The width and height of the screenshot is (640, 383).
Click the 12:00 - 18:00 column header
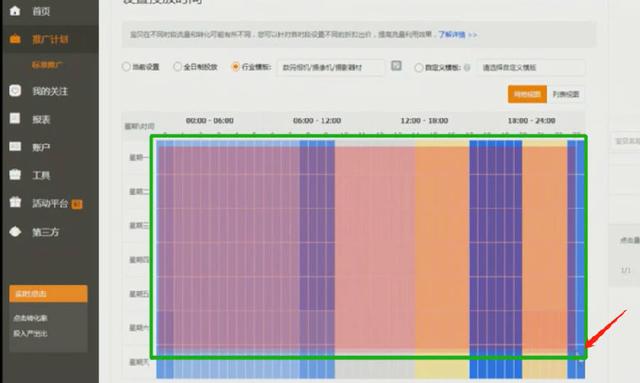pyautogui.click(x=424, y=121)
